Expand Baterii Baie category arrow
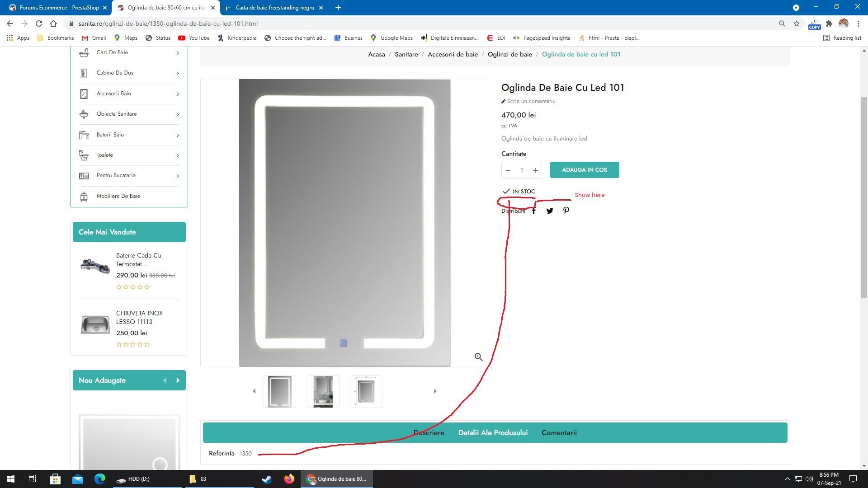The height and width of the screenshot is (488, 868). [177, 135]
